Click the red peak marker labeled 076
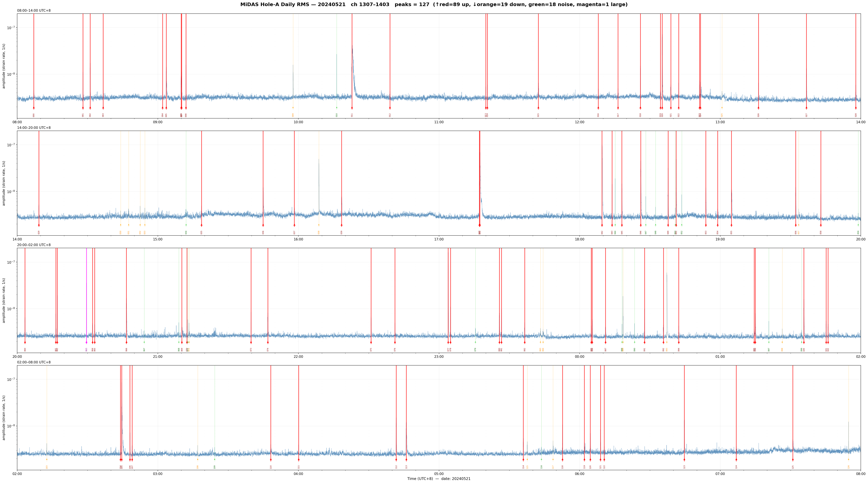Image resolution: width=868 pixels, height=483 pixels. click(x=395, y=342)
